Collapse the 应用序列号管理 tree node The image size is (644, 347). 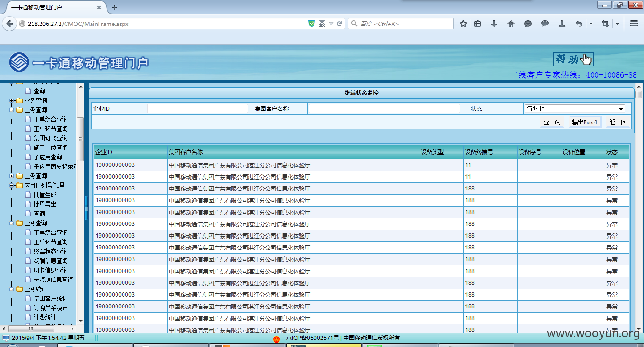click(12, 185)
